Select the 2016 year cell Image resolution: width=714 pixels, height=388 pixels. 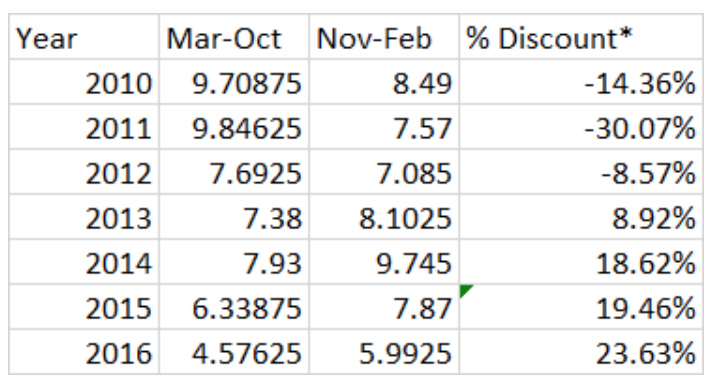(84, 352)
